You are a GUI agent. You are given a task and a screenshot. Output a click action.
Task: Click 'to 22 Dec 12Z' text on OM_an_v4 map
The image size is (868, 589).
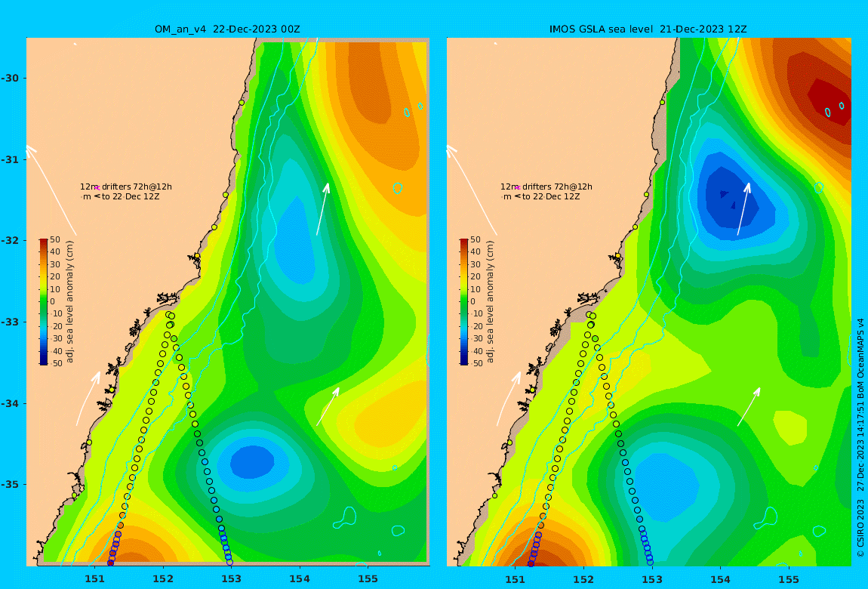pos(130,196)
